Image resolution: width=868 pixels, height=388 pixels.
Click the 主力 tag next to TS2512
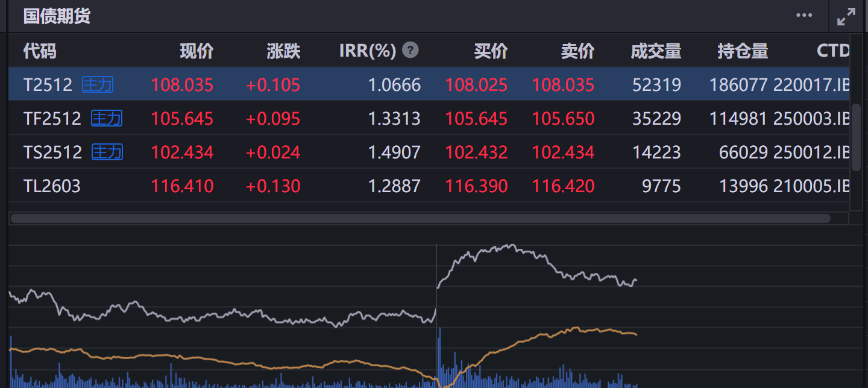[x=107, y=152]
